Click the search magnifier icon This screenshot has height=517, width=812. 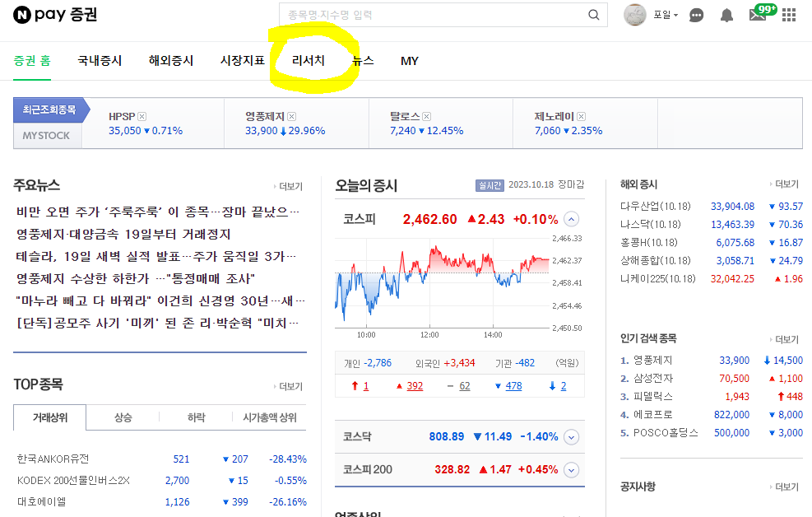[x=594, y=15]
